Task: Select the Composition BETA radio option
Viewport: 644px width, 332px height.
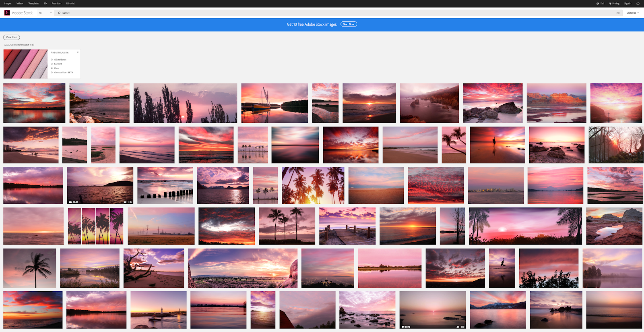Action: 52,73
